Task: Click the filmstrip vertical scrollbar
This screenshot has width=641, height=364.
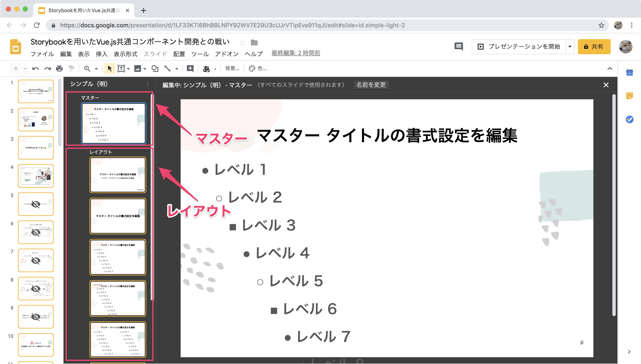Action: click(x=60, y=112)
